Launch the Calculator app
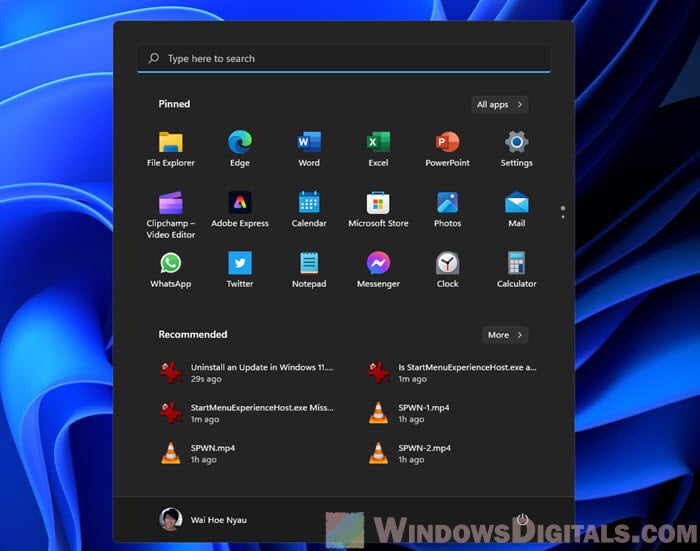 517,270
